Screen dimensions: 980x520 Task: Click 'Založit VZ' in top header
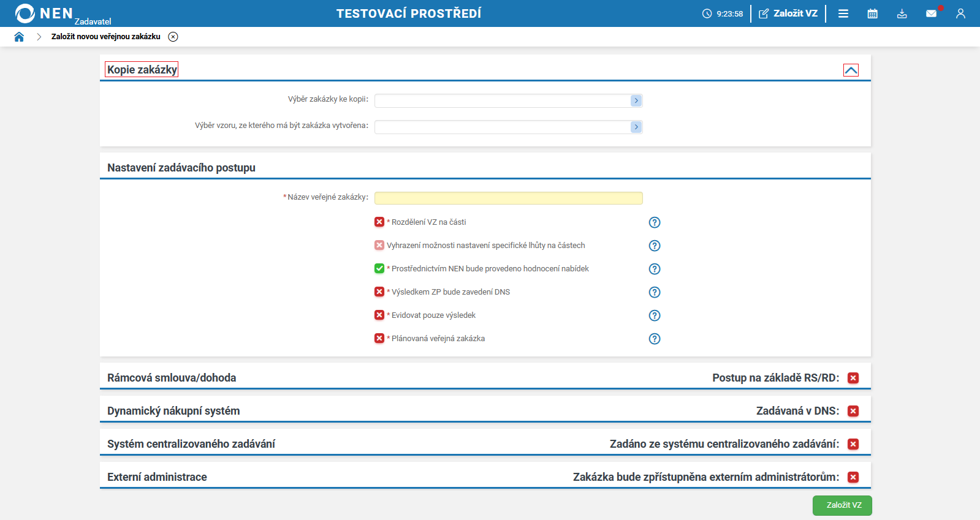point(788,13)
